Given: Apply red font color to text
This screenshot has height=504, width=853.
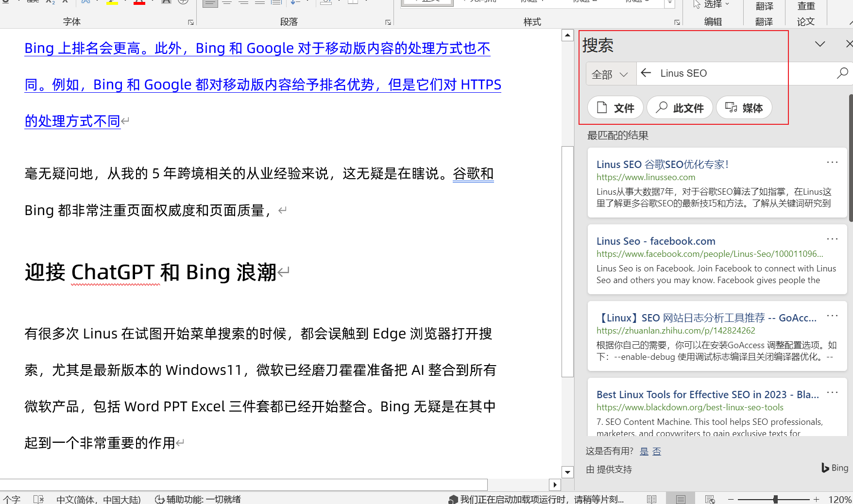Looking at the screenshot, I should 139,3.
